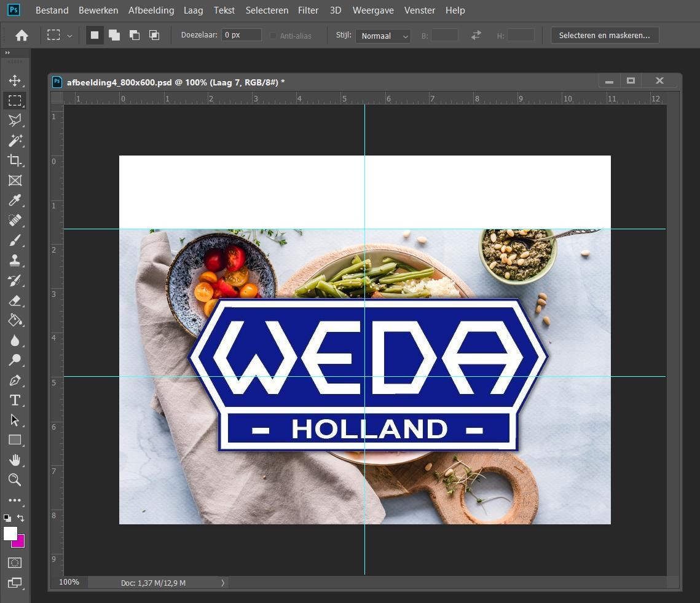Viewport: 700px width, 603px height.
Task: Click the Doc: 1,37 M/12,9 M status text
Action: 153,583
